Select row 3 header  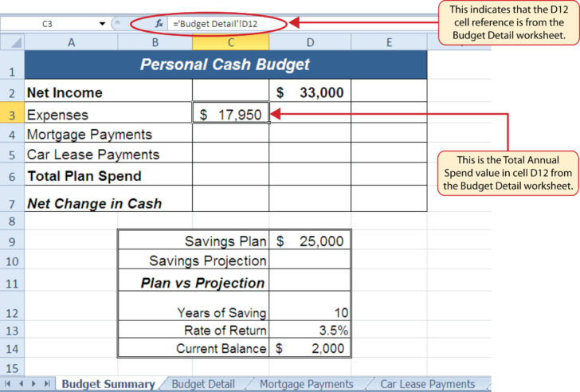[12, 112]
